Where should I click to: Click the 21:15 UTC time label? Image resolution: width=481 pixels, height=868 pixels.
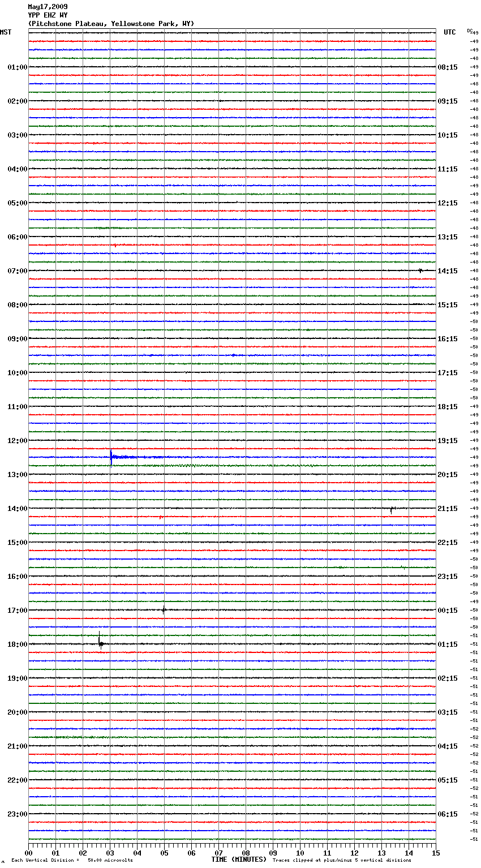[448, 509]
